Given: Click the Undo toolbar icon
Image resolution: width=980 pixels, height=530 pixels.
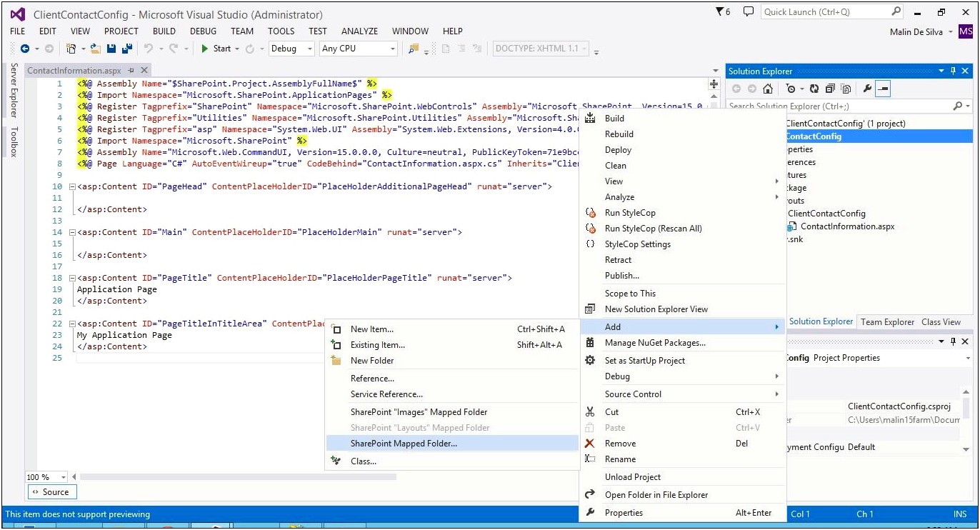Looking at the screenshot, I should tap(149, 49).
